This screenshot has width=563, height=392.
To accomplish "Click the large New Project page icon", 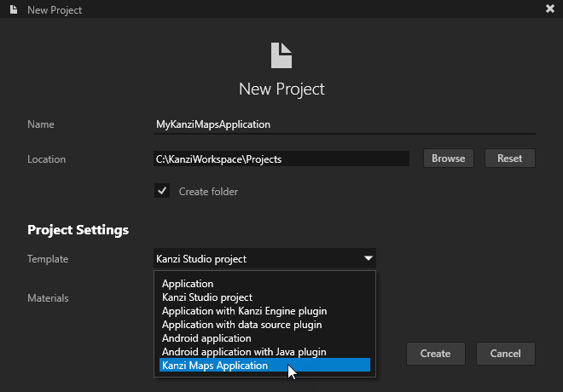I will [281, 55].
